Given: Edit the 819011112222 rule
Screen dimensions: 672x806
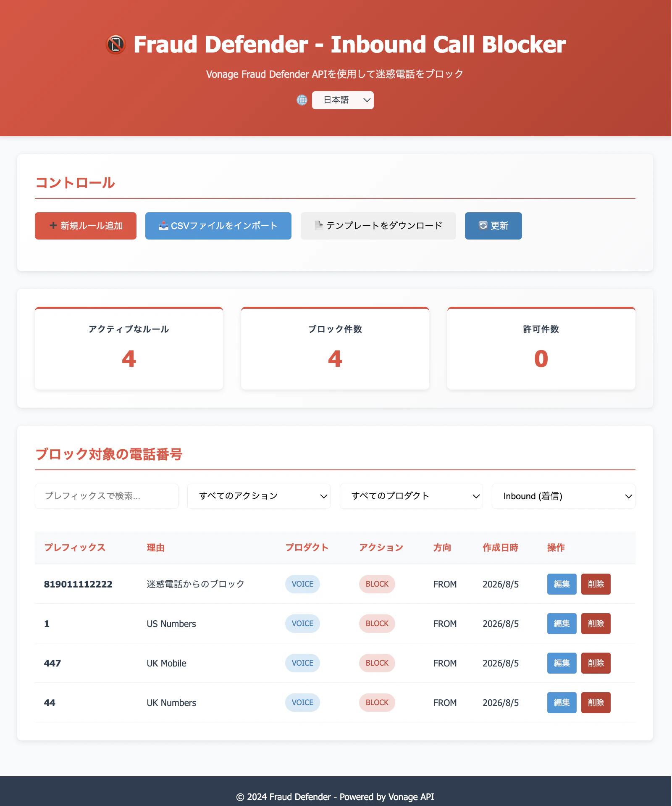Looking at the screenshot, I should click(562, 584).
